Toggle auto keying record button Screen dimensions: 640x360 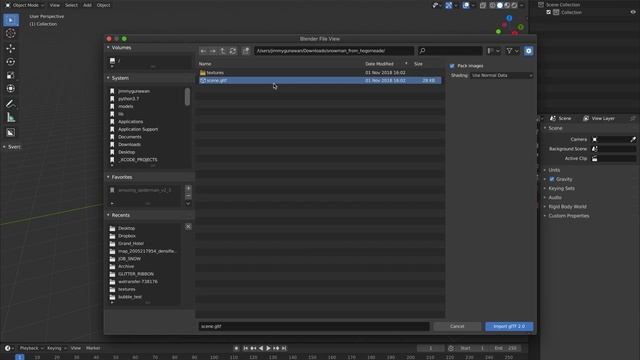[x=236, y=348]
